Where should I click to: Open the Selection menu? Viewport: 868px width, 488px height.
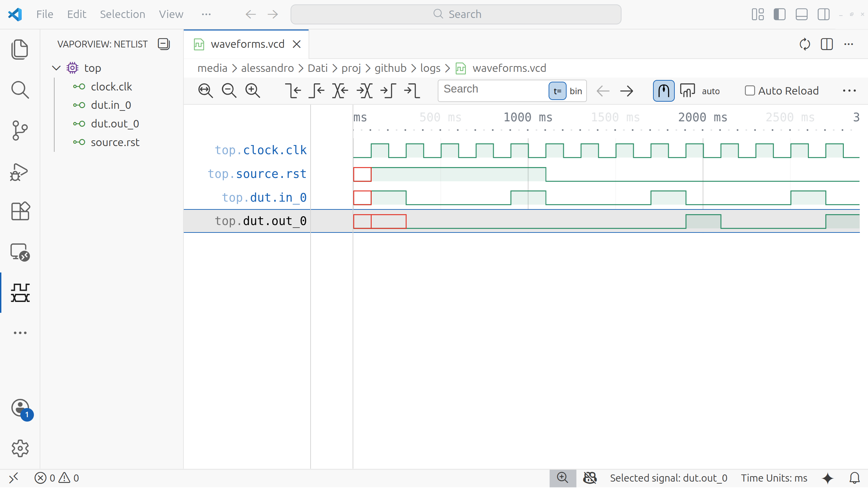coord(122,14)
